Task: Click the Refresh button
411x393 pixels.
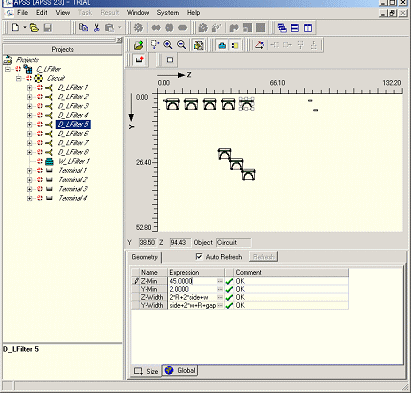Action: tap(263, 257)
